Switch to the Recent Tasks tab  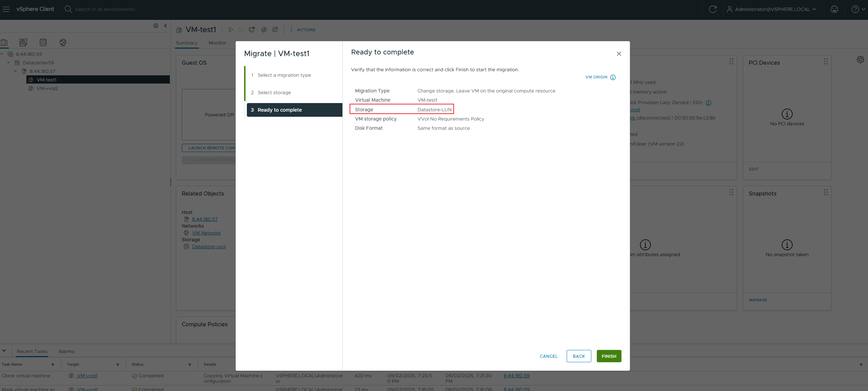pos(32,351)
